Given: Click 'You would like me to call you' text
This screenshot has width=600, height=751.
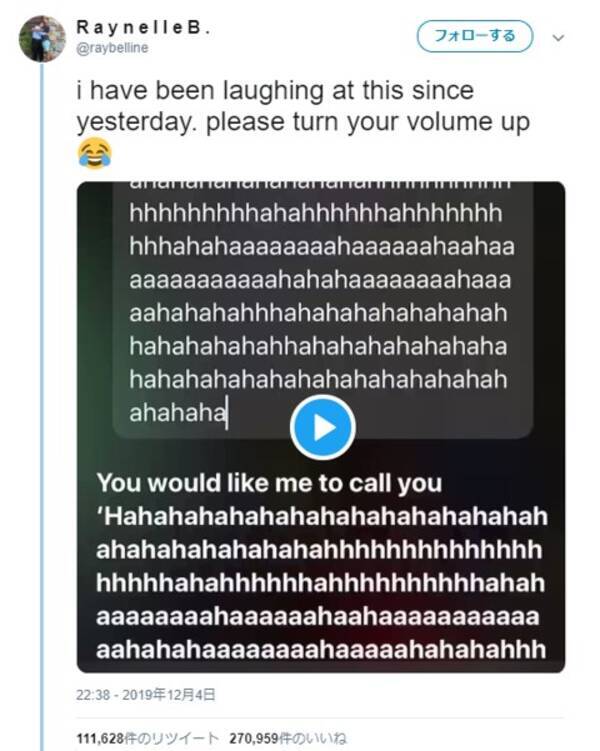Looking at the screenshot, I should pos(269,483).
